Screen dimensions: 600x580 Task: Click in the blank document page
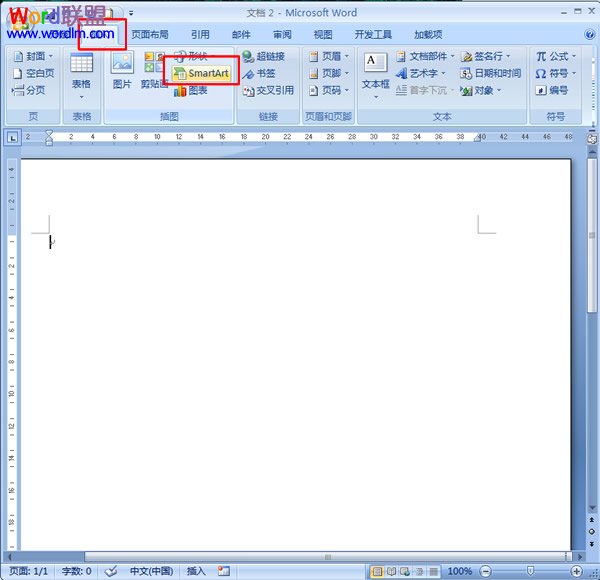pos(295,354)
